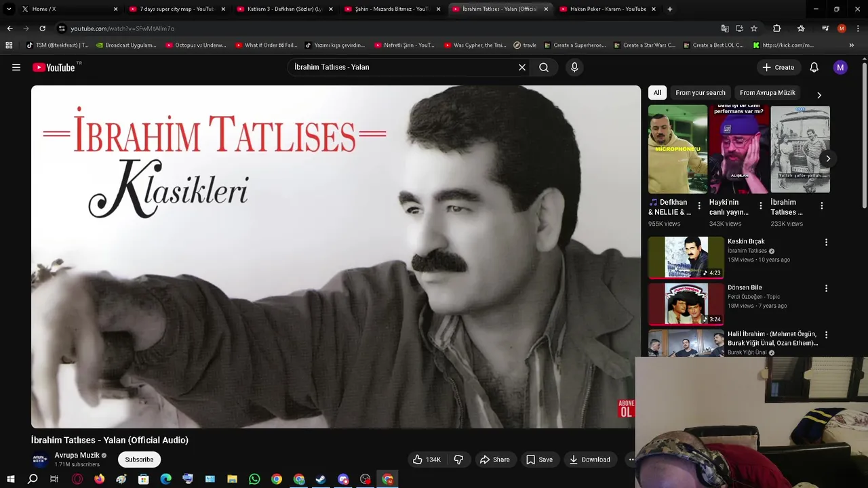Clear the search box text

click(522, 67)
